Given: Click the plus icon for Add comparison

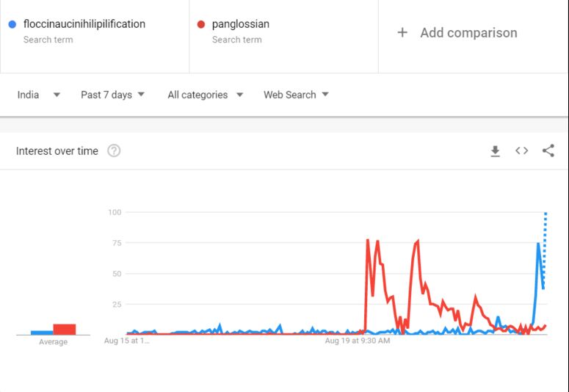Looking at the screenshot, I should click(402, 32).
